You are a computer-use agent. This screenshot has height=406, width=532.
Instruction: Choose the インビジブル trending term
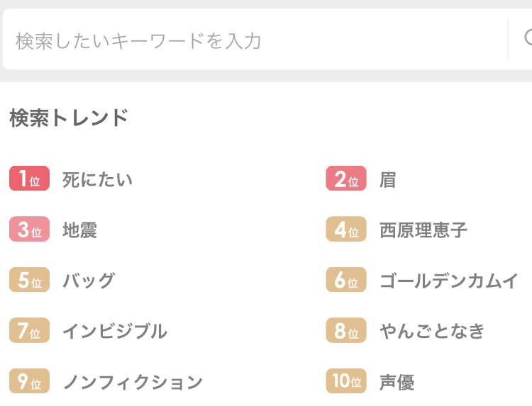pyautogui.click(x=115, y=331)
